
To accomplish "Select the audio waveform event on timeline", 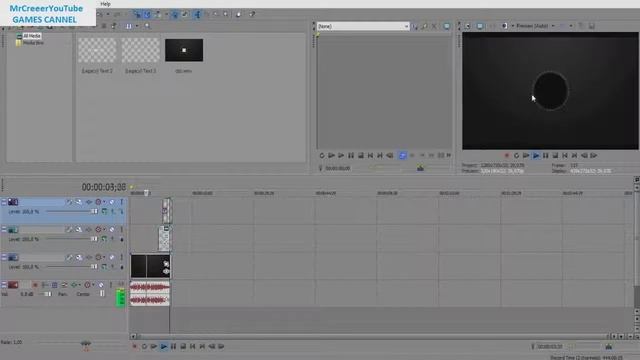I will coord(150,293).
